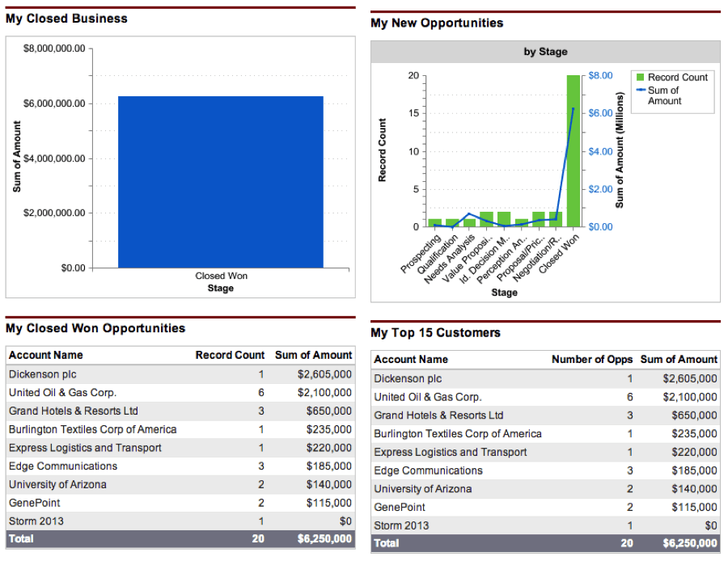The image size is (728, 561).
Task: Click the 'by Stage' chart header
Action: click(545, 52)
